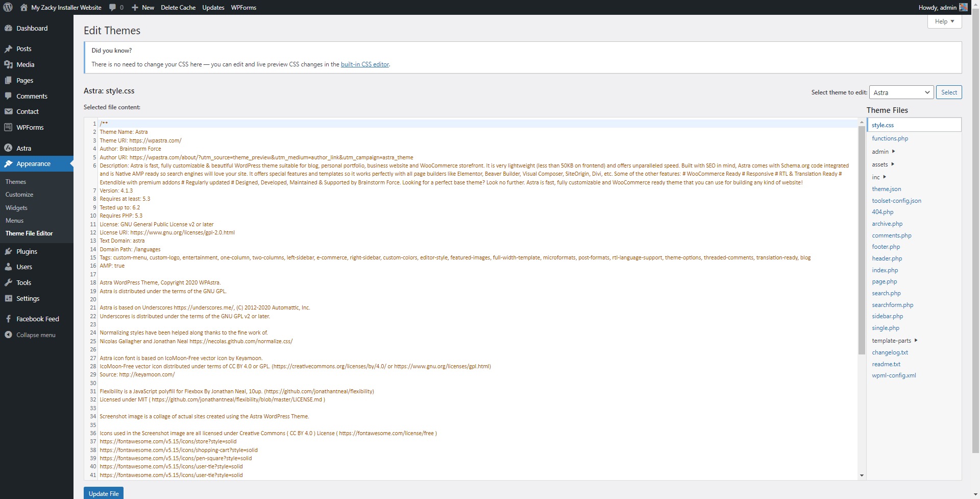
Task: Open functions.php in Theme Files
Action: (890, 138)
